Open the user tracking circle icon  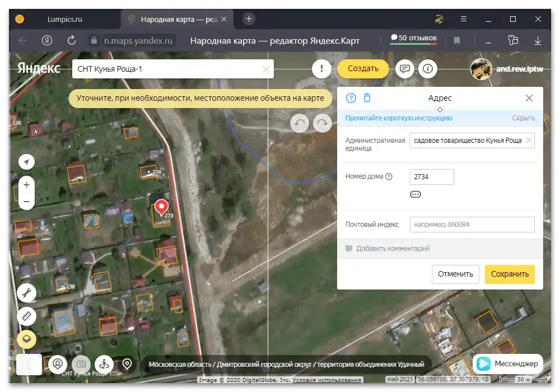tap(58, 364)
